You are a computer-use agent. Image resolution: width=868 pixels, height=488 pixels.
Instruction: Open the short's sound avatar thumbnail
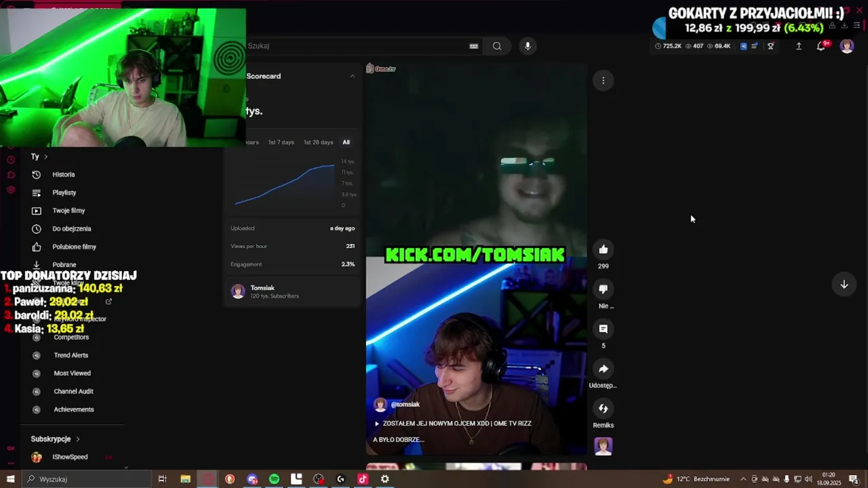click(603, 446)
